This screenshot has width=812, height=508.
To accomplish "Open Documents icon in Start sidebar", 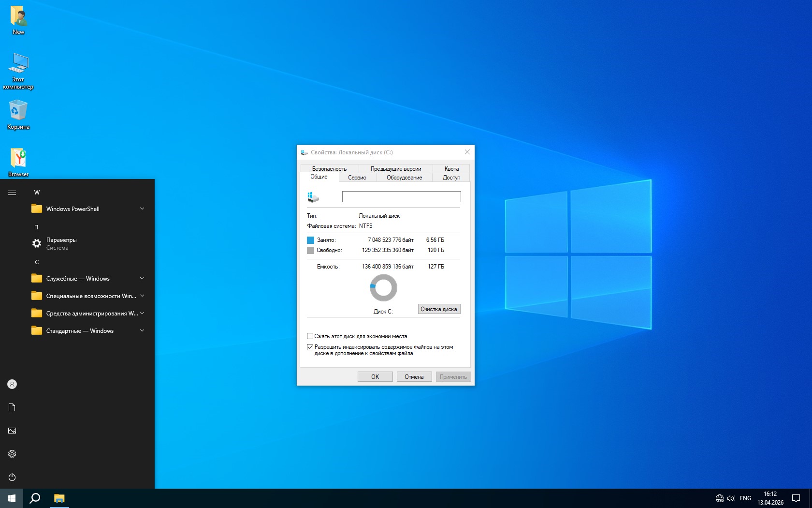I will coord(12,407).
